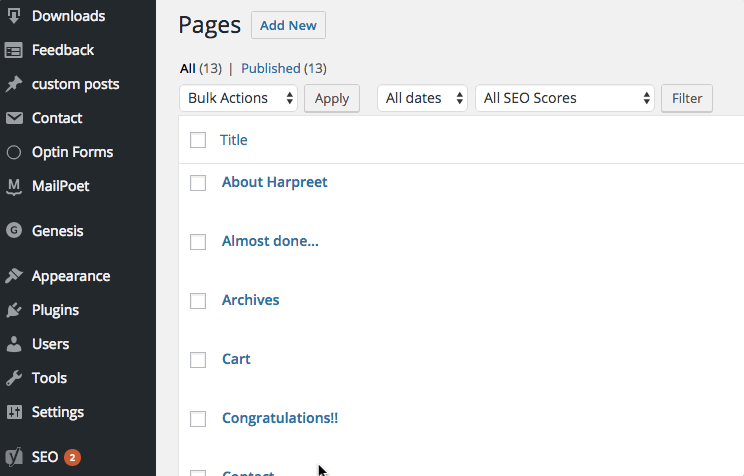Image resolution: width=744 pixels, height=476 pixels.
Task: Expand the All SEO Scores dropdown
Action: pyautogui.click(x=565, y=98)
